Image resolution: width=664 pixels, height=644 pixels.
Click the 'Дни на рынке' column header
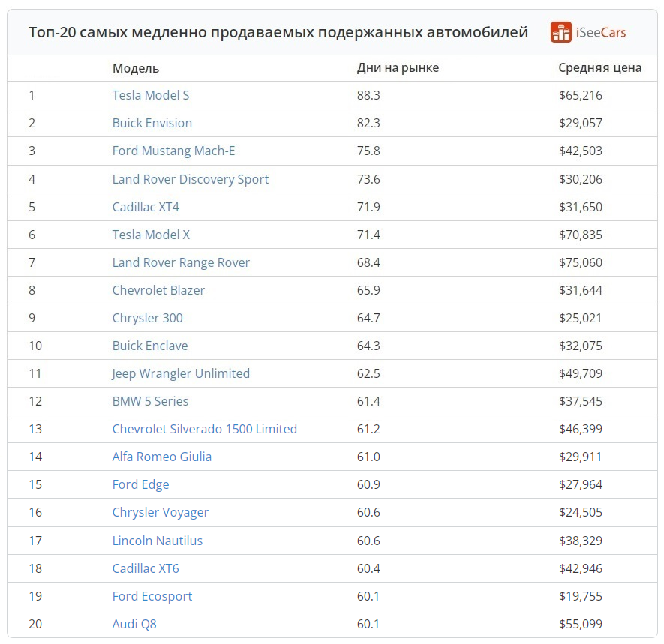[398, 68]
